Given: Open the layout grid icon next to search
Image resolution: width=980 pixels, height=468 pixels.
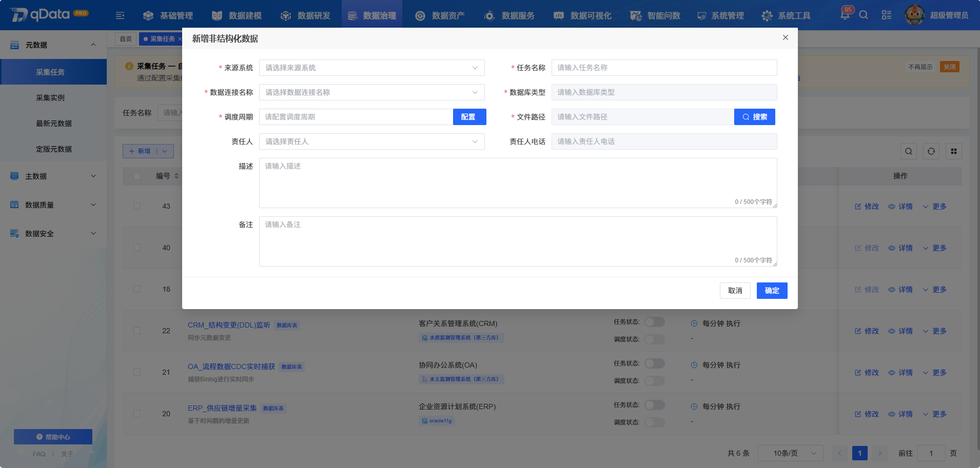Looking at the screenshot, I should (887, 15).
